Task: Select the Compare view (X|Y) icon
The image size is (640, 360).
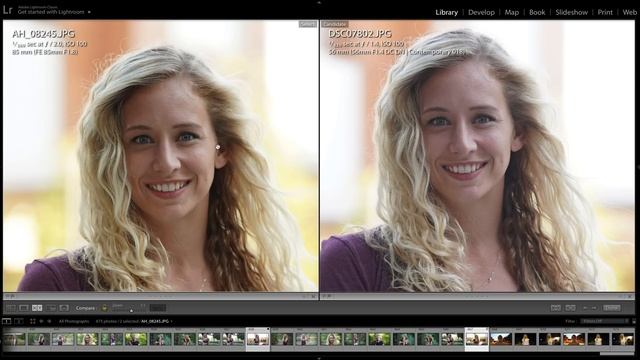Action: coord(37,308)
